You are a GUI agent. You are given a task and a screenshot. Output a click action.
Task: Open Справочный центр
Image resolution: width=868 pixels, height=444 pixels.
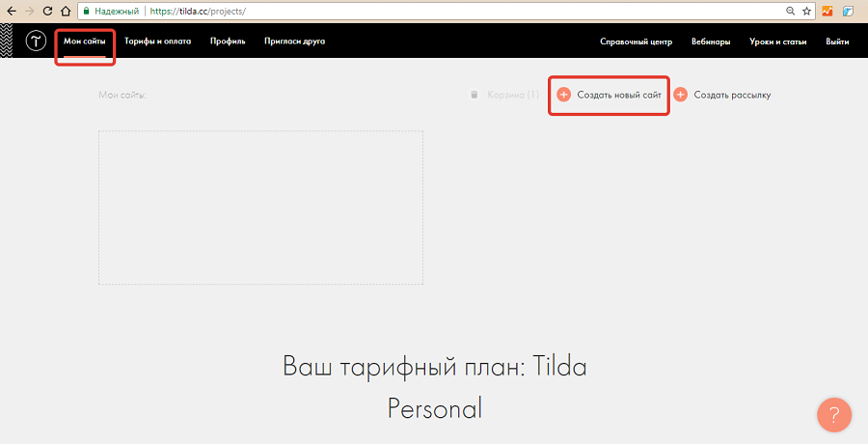(637, 42)
